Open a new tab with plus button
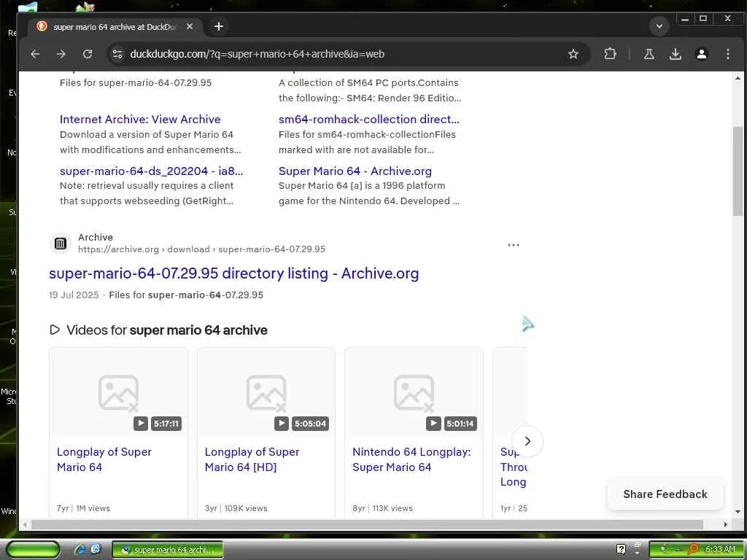The image size is (747, 560). point(219,27)
